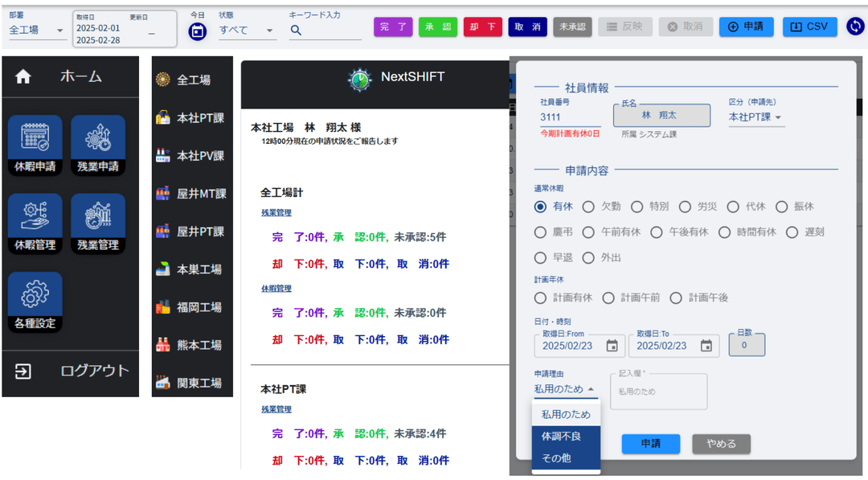Click the キーワード入力 search field
The height and width of the screenshot is (480, 868).
pyautogui.click(x=331, y=31)
